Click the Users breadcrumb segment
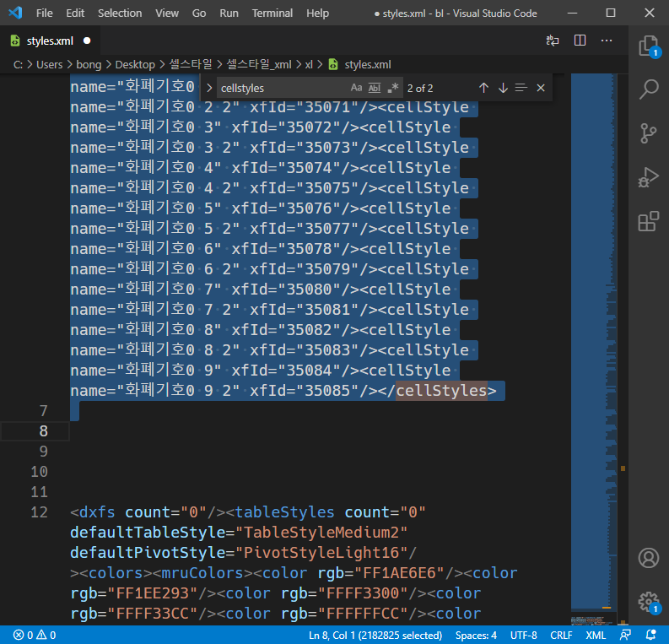 click(50, 64)
